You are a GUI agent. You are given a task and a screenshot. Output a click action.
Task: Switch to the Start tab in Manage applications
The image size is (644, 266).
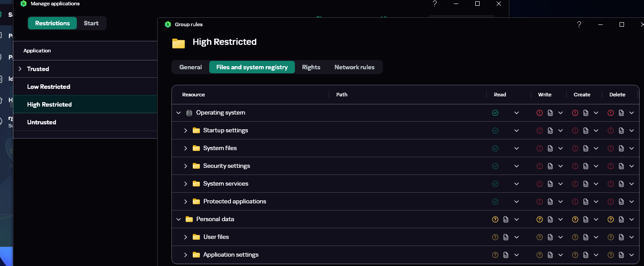tap(91, 23)
